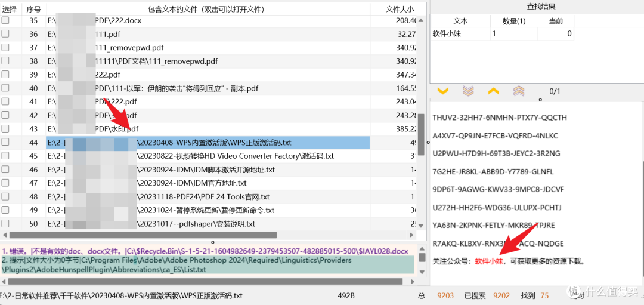
Task: Click file list horizontal scrollbar right arrow
Action: [411, 235]
